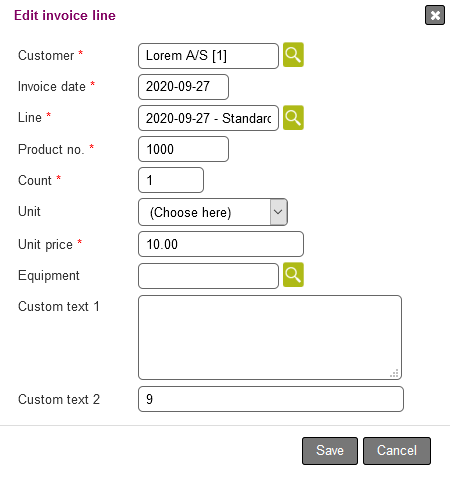Viewport: 451px width, 477px height.
Task: Cancel editing the invoice line
Action: coord(397,451)
